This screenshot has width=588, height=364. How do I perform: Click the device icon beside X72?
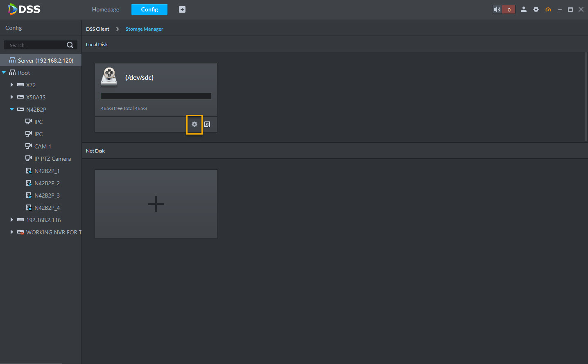[x=20, y=85]
